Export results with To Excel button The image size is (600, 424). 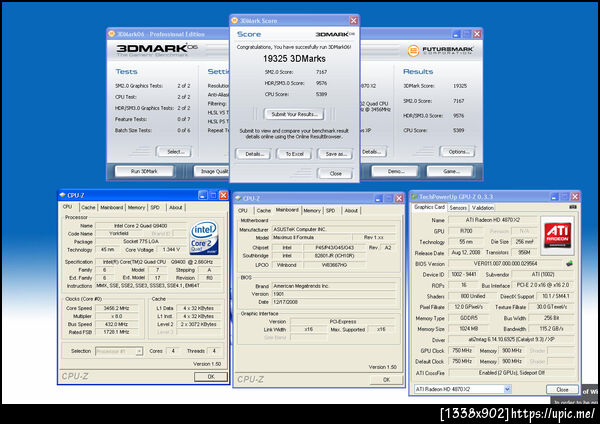[x=294, y=154]
